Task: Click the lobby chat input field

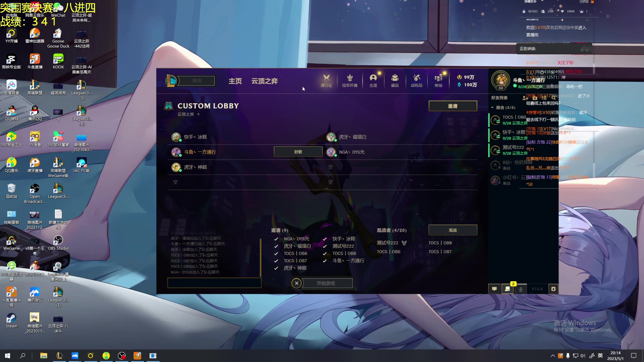Action: coord(214,283)
